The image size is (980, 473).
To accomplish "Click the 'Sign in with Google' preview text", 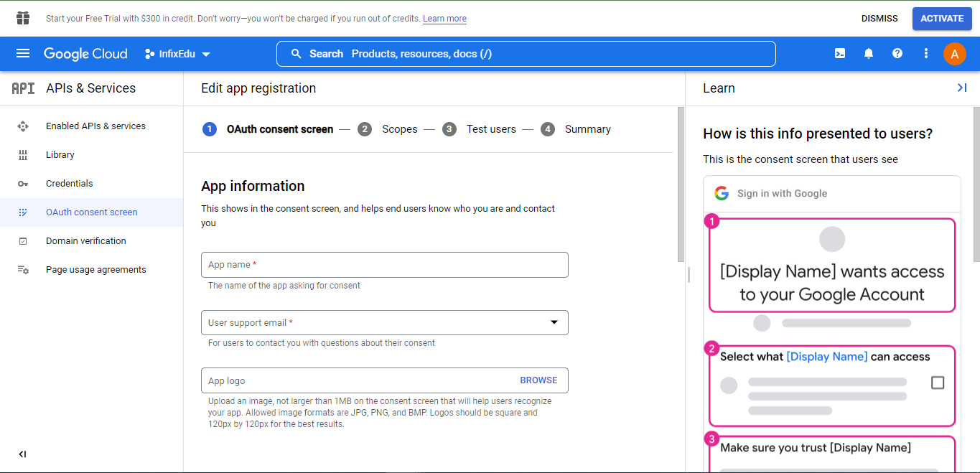I will 782,193.
